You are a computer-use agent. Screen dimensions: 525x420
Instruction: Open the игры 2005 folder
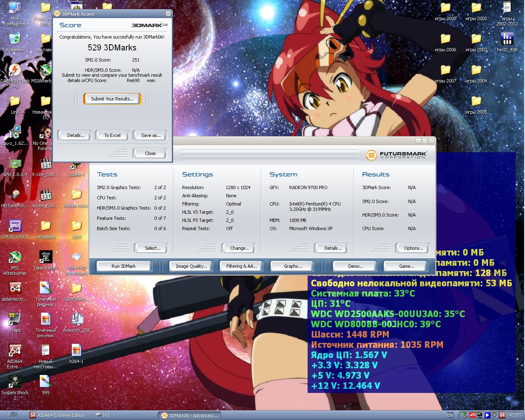coord(476,105)
